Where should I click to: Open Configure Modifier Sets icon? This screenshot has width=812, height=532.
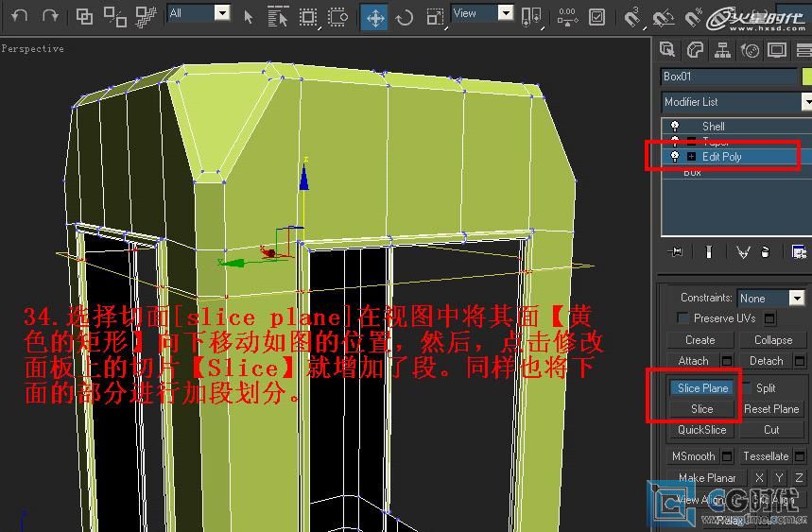799,252
